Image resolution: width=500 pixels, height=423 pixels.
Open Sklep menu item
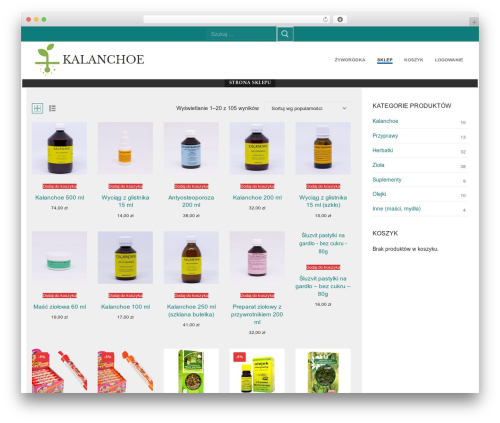tap(385, 60)
